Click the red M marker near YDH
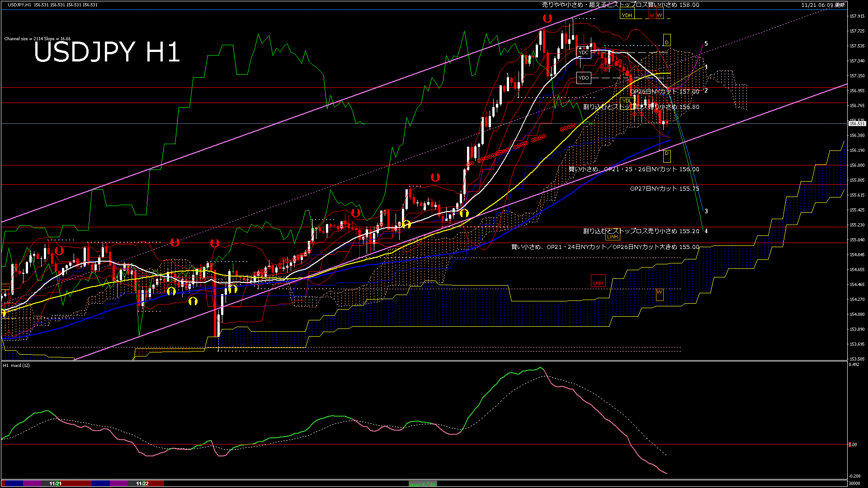The image size is (868, 488). pyautogui.click(x=652, y=15)
